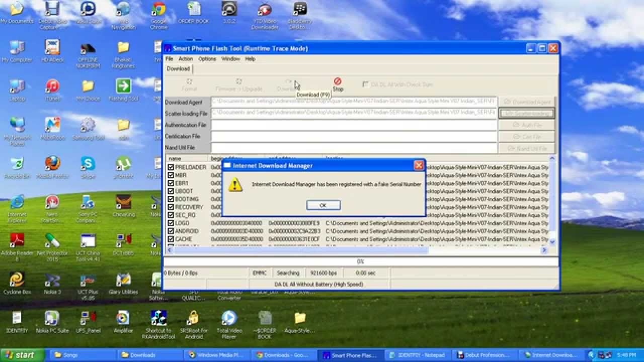
Task: Click the Certification File input field
Action: [354, 136]
